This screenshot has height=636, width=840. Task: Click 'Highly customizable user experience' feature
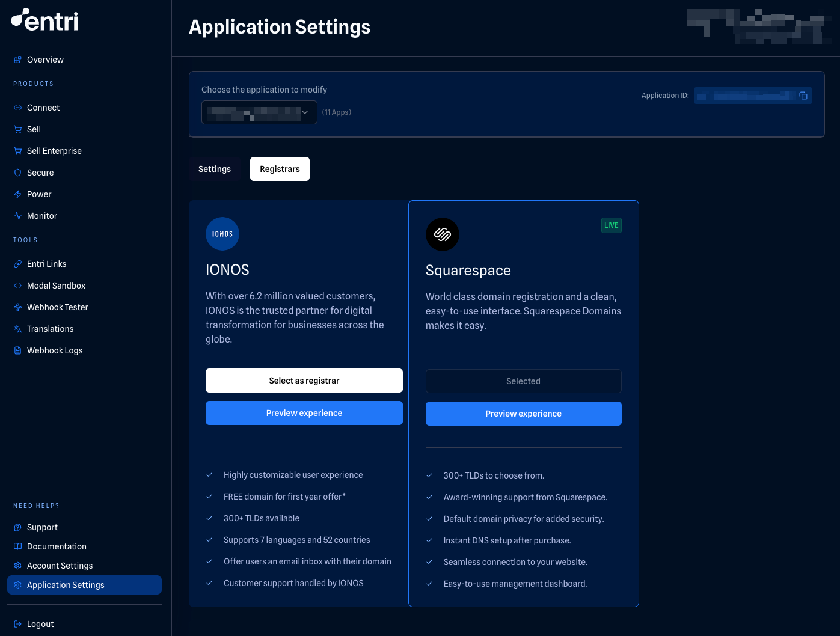293,475
